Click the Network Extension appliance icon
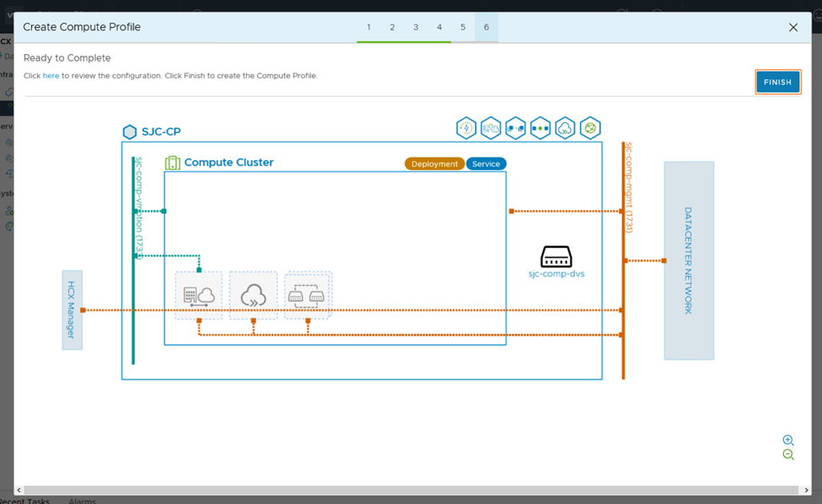This screenshot has height=504, width=822. pyautogui.click(x=308, y=295)
